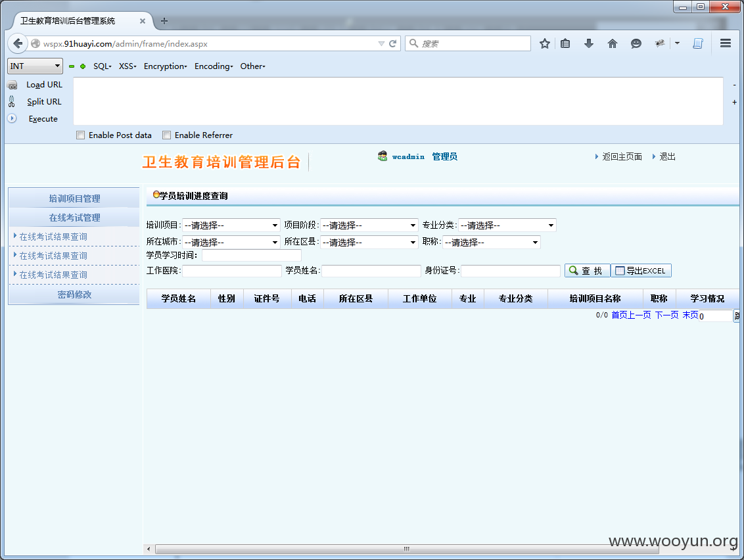744x560 pixels.
Task: Open HackBar Encoding menu
Action: coord(214,66)
